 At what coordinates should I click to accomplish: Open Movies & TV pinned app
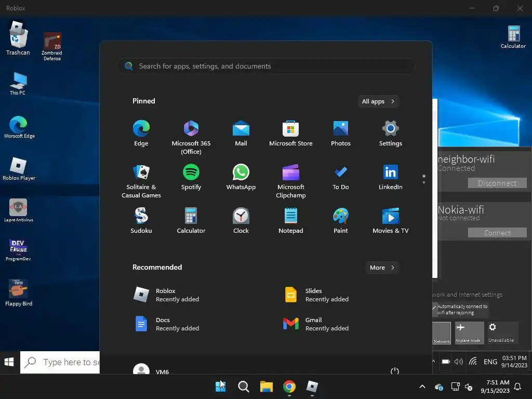[391, 220]
